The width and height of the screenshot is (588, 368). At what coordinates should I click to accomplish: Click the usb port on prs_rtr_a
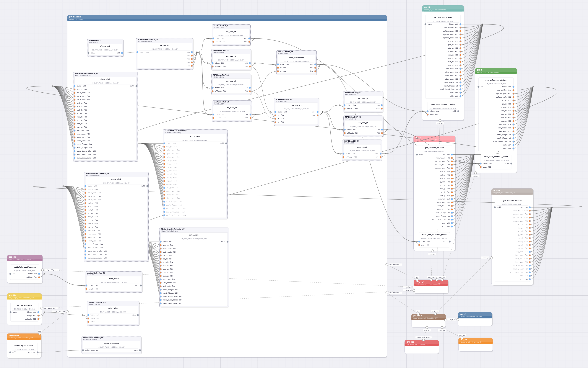[x=417, y=280]
